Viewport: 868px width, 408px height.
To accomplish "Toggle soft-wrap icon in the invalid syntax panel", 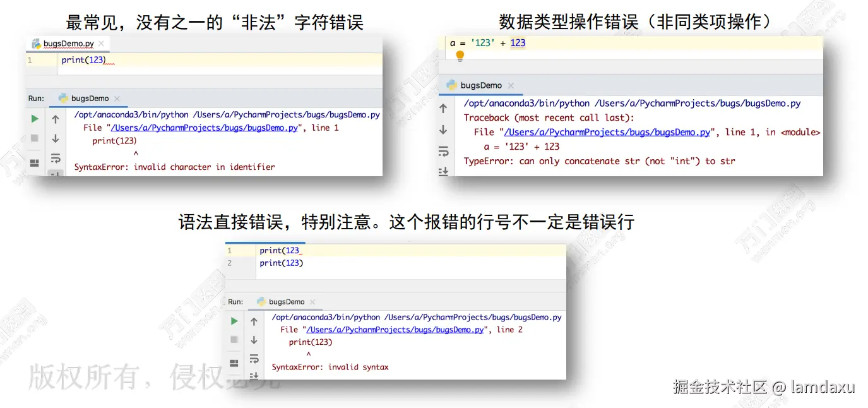I will coord(254,359).
